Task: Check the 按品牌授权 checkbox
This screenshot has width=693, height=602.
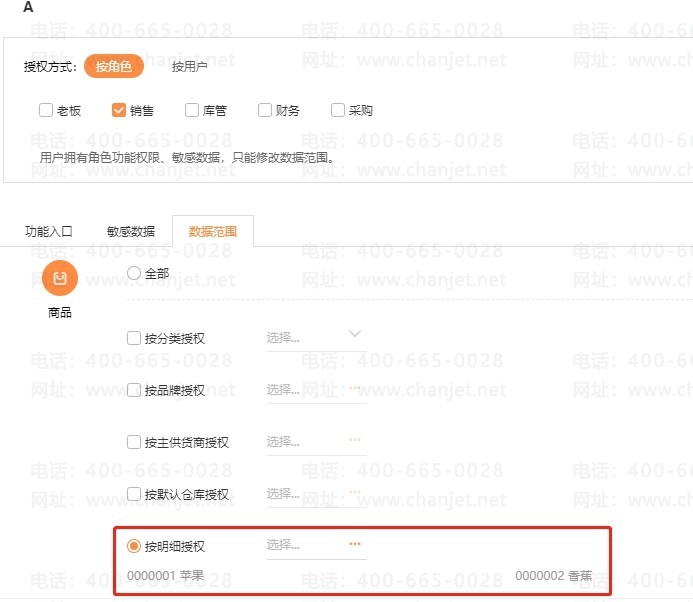Action: click(133, 390)
